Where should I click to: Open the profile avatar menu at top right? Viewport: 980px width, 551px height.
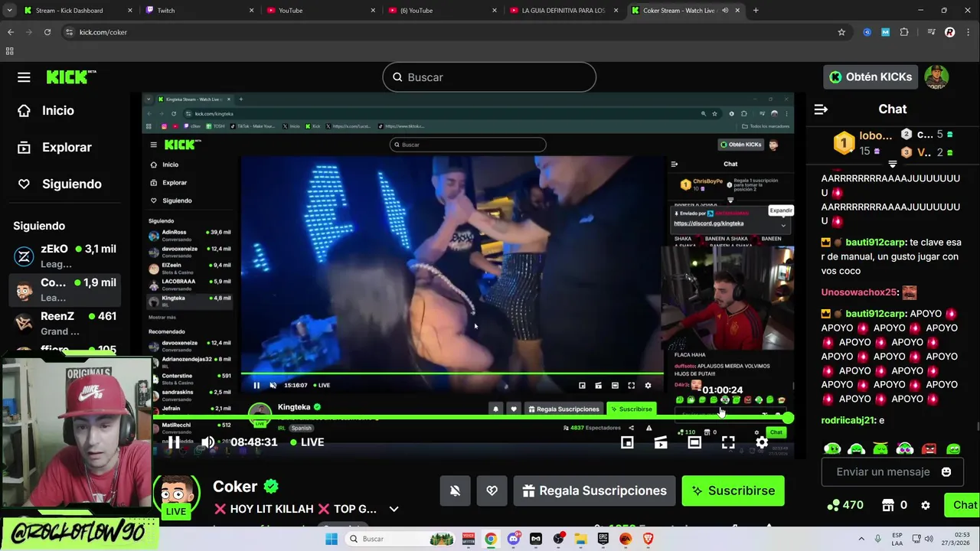click(936, 77)
